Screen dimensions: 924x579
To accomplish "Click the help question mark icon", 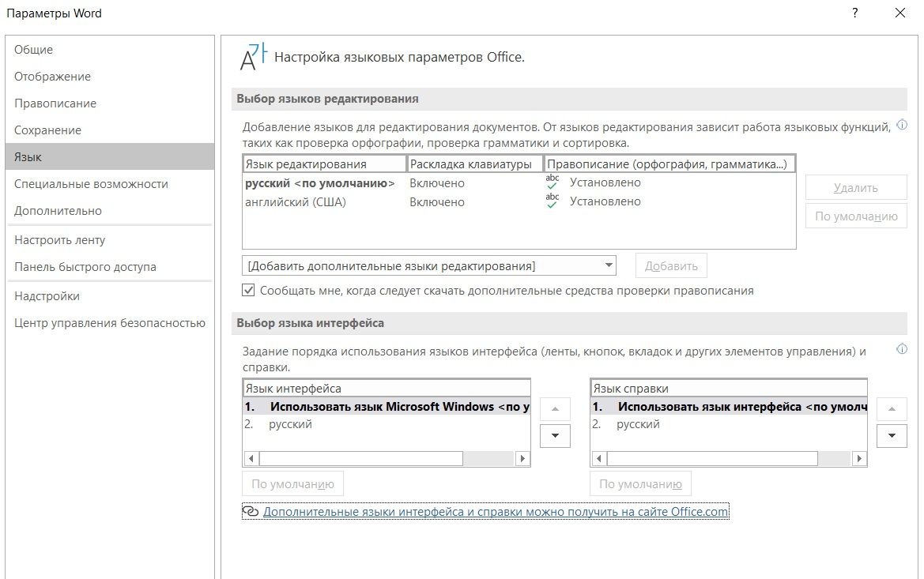I will coord(854,13).
